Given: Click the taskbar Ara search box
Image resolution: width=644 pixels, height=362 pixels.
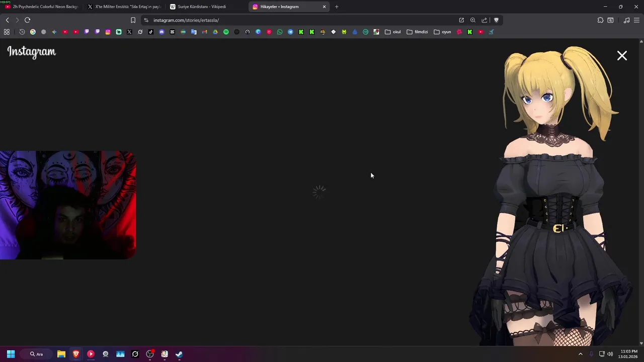Looking at the screenshot, I should pyautogui.click(x=37, y=354).
